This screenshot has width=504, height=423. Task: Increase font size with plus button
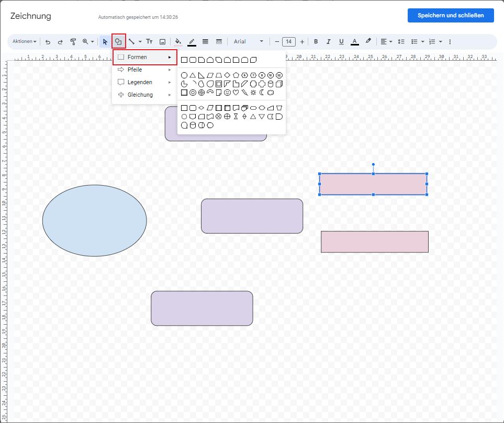pyautogui.click(x=302, y=42)
